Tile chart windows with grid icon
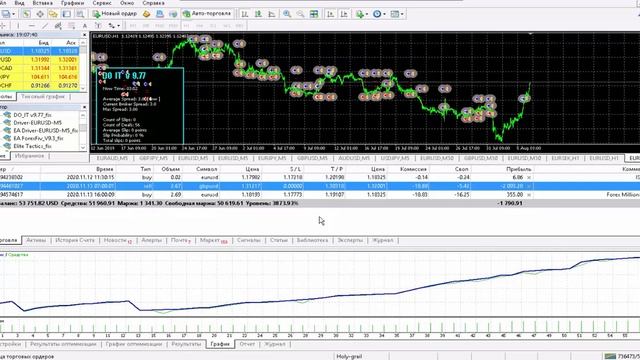The height and width of the screenshot is (360, 640). point(314,14)
